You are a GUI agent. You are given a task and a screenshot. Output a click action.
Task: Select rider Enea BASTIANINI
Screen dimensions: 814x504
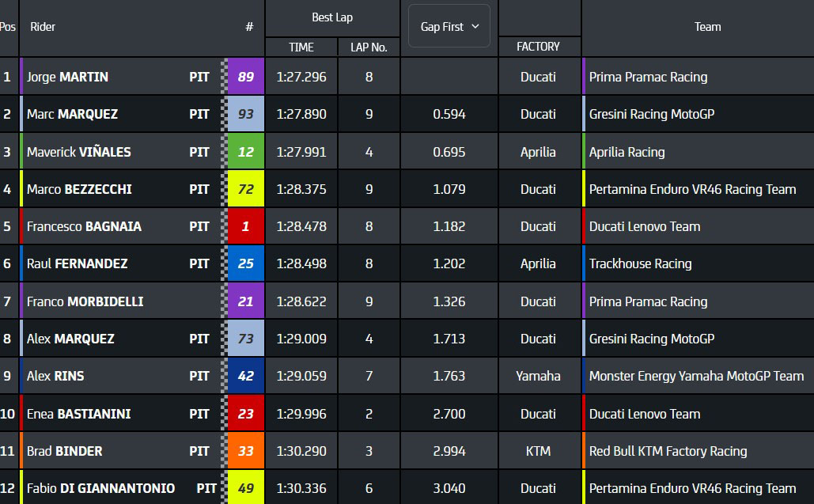[x=79, y=414]
